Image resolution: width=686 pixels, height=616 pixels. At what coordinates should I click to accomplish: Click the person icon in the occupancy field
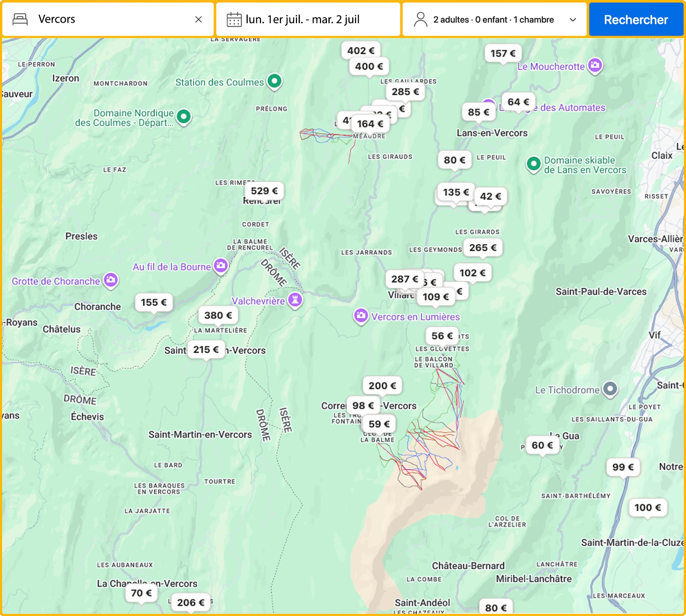tap(420, 20)
